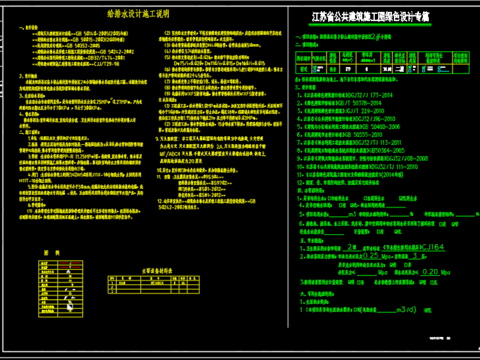Select the reference line containing 50378-2014
The image size is (480, 360).
[x=339, y=103]
